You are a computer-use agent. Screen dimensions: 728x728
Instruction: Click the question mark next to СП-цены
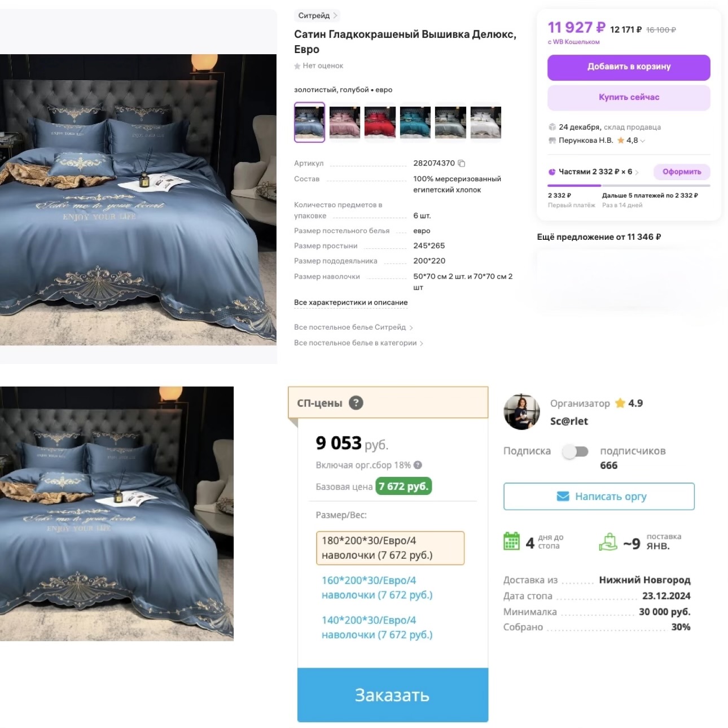[356, 403]
